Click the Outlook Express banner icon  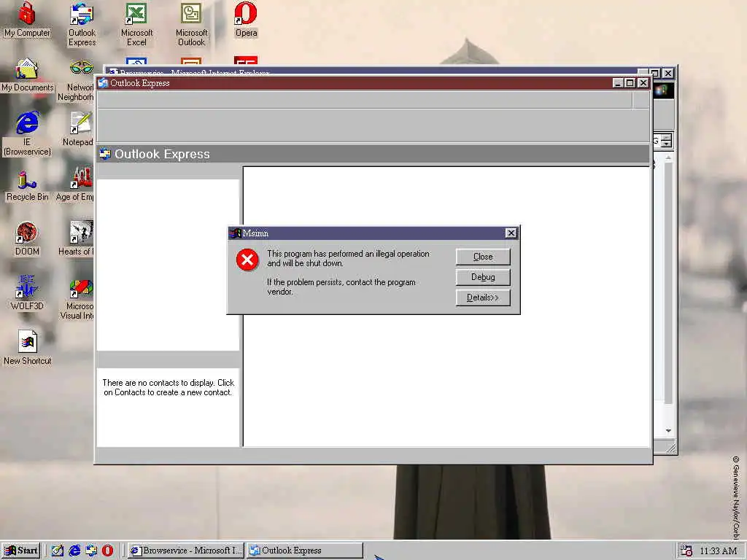coord(105,154)
